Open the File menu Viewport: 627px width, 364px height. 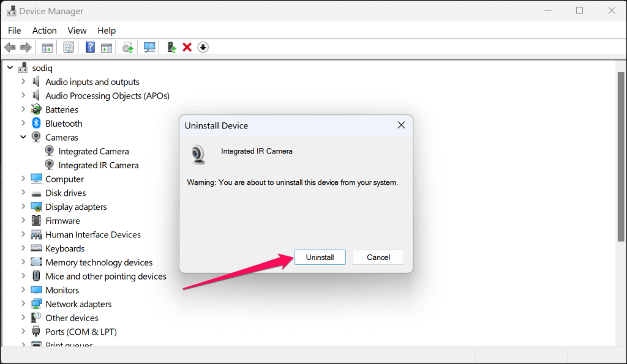(x=15, y=31)
